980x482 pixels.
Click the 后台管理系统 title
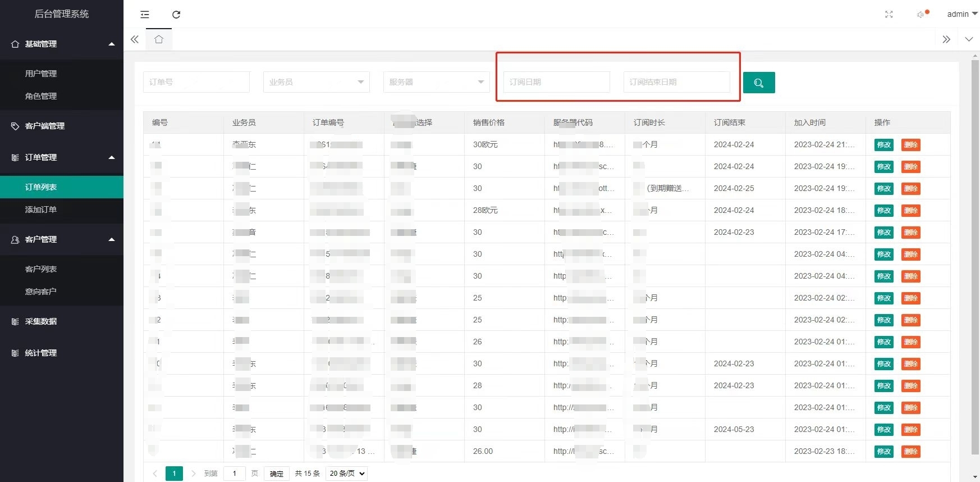(x=62, y=14)
